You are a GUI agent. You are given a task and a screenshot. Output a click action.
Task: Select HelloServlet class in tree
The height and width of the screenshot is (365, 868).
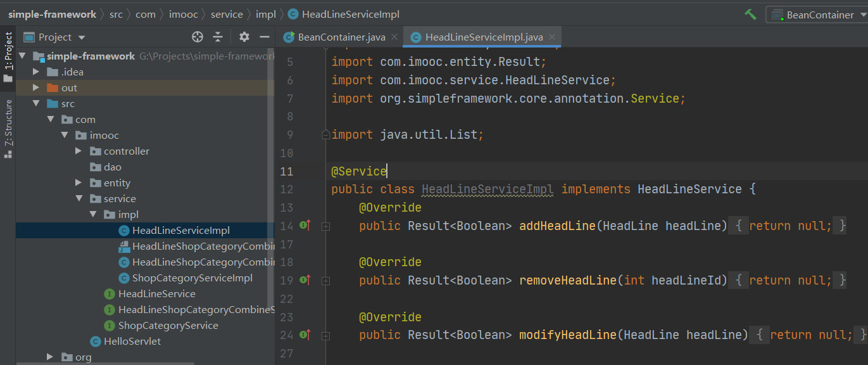pyautogui.click(x=132, y=341)
